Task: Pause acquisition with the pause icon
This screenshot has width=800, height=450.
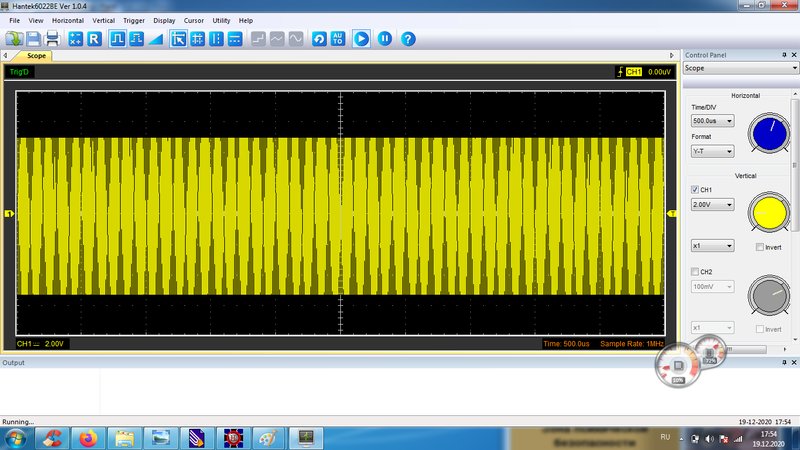Action: click(x=384, y=39)
